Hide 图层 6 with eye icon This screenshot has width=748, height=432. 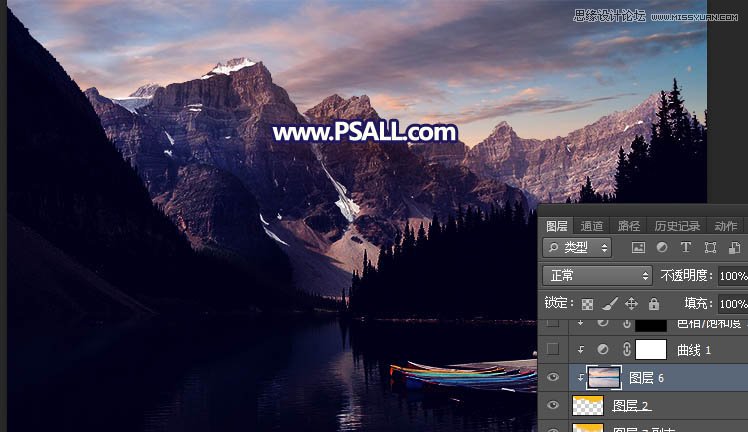pyautogui.click(x=553, y=377)
